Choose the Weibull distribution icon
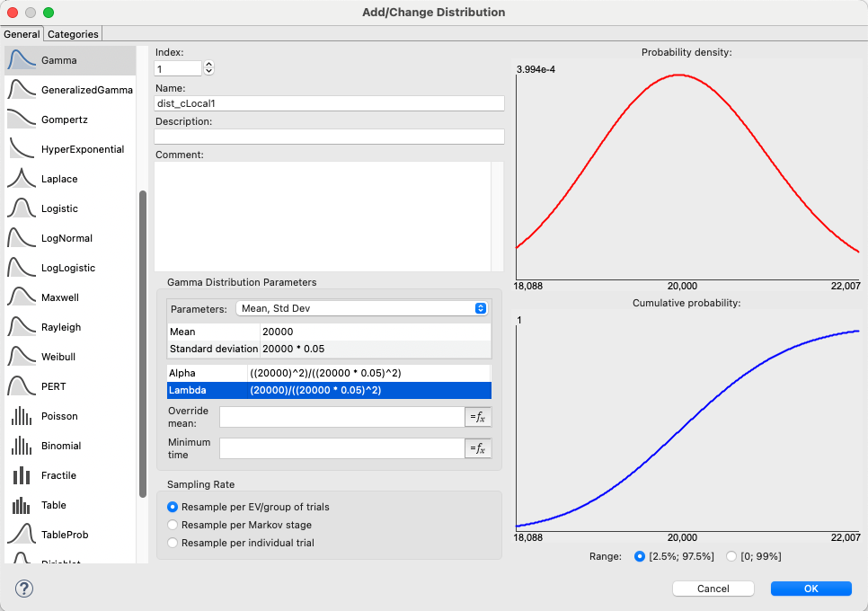 [x=21, y=357]
